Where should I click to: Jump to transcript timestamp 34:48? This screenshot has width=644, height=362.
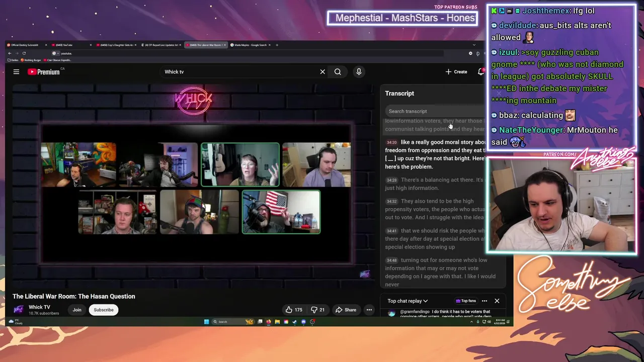pos(392,260)
